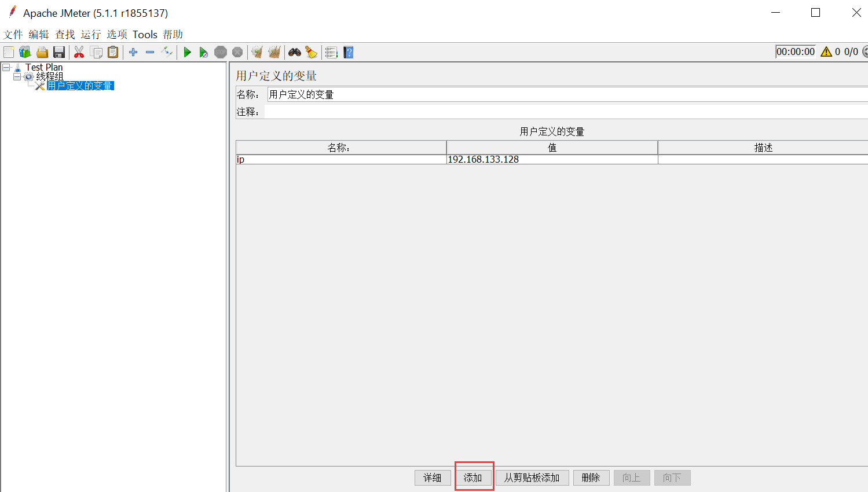The width and height of the screenshot is (868, 492).
Task: Click the 0/0 thread count
Action: click(x=851, y=52)
